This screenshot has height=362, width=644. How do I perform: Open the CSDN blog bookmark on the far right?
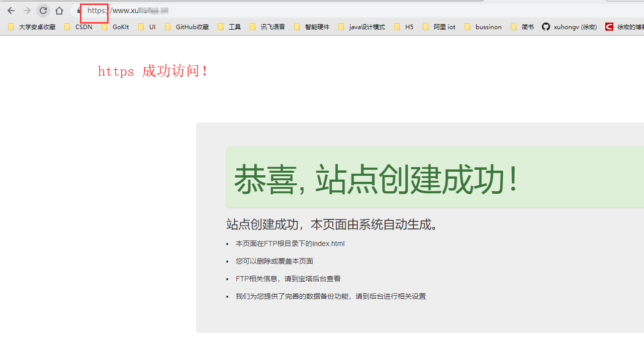pyautogui.click(x=625, y=27)
